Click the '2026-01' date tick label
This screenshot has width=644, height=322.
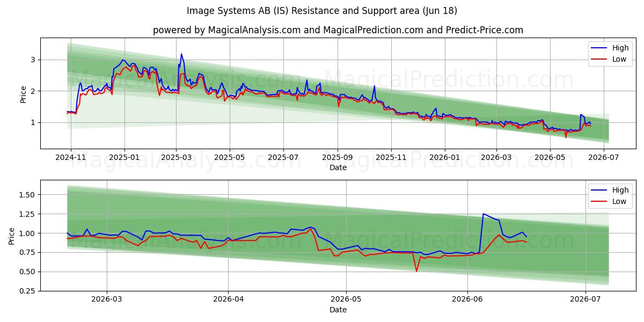coord(445,158)
